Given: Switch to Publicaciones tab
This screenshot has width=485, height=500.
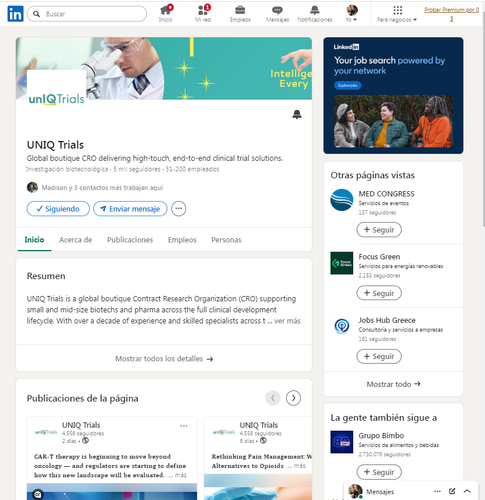Looking at the screenshot, I should tap(130, 240).
